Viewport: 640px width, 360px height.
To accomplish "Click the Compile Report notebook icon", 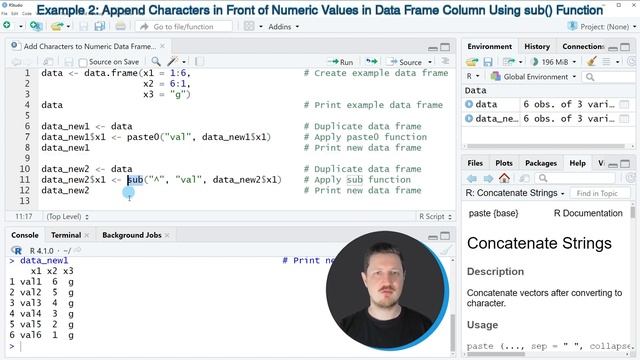I will [199, 62].
